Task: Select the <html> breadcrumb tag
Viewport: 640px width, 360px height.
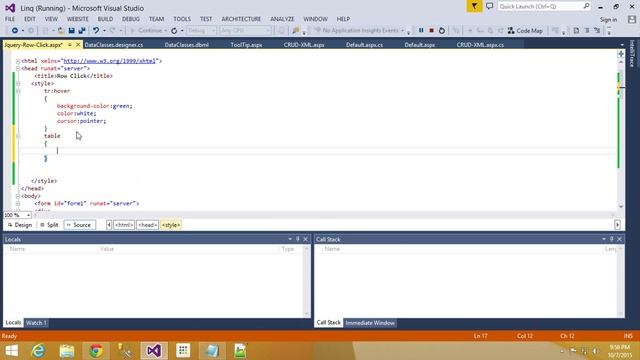Action: coord(124,225)
